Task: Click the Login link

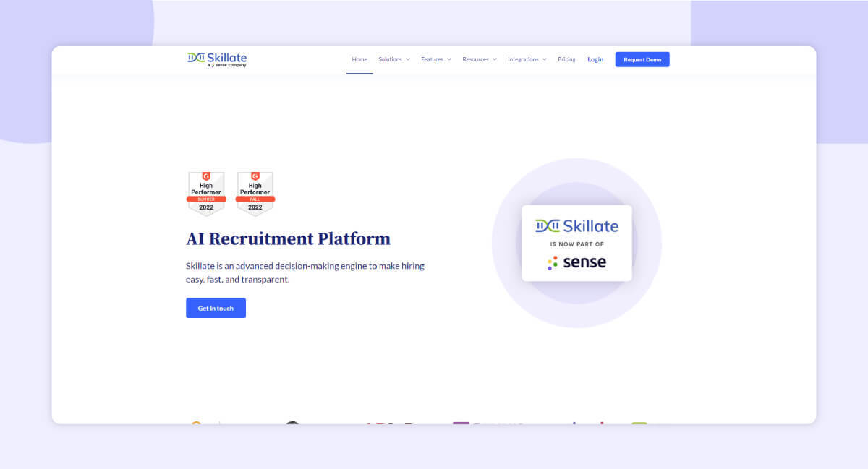Action: coord(595,59)
